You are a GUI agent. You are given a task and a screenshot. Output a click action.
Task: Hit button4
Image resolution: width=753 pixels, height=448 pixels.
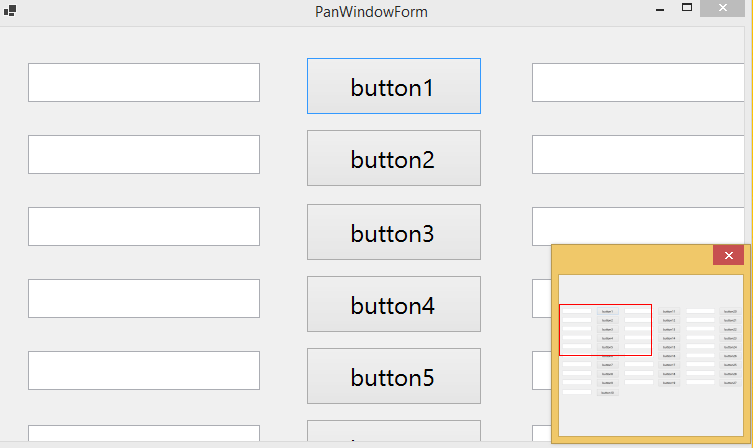click(x=393, y=304)
